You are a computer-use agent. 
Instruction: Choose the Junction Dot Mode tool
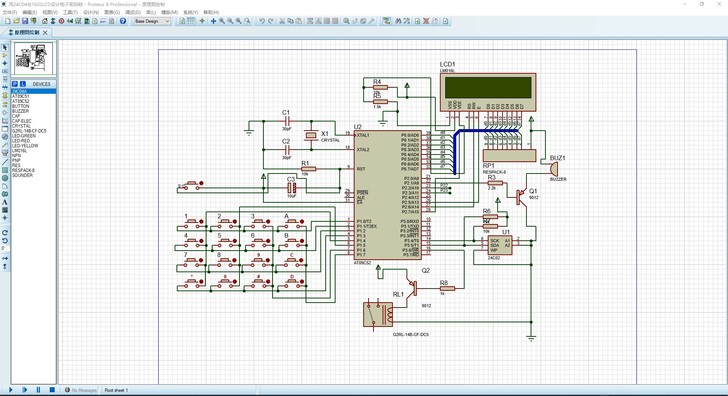click(5, 63)
